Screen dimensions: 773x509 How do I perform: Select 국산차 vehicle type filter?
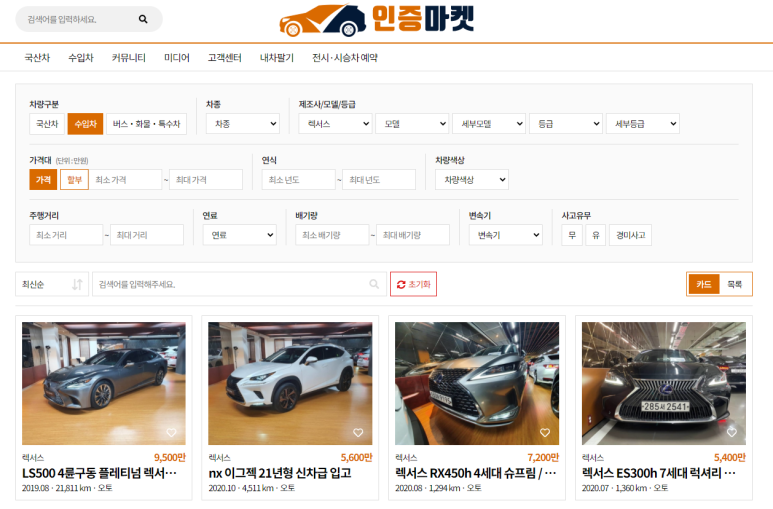47,124
